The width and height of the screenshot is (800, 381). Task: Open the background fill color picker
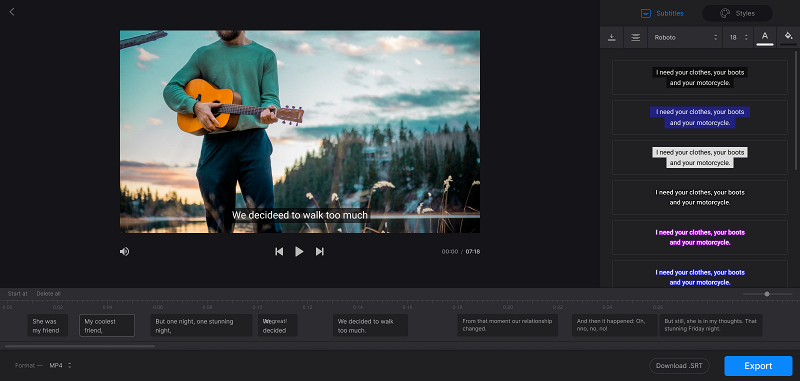tap(788, 37)
